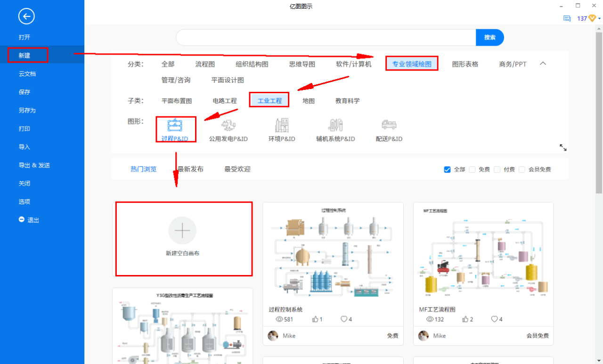The width and height of the screenshot is (603, 364).
Task: Click views eye icon on 过程控制系统 card
Action: pos(279,319)
